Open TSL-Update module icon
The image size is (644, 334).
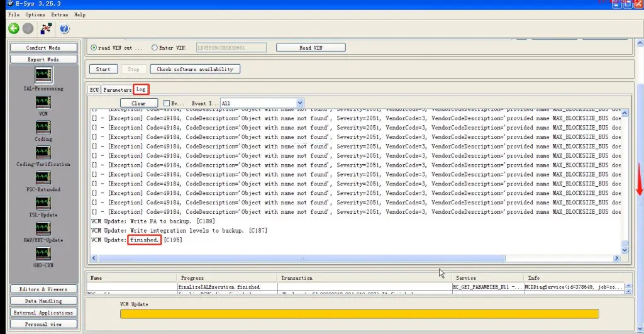[43, 203]
